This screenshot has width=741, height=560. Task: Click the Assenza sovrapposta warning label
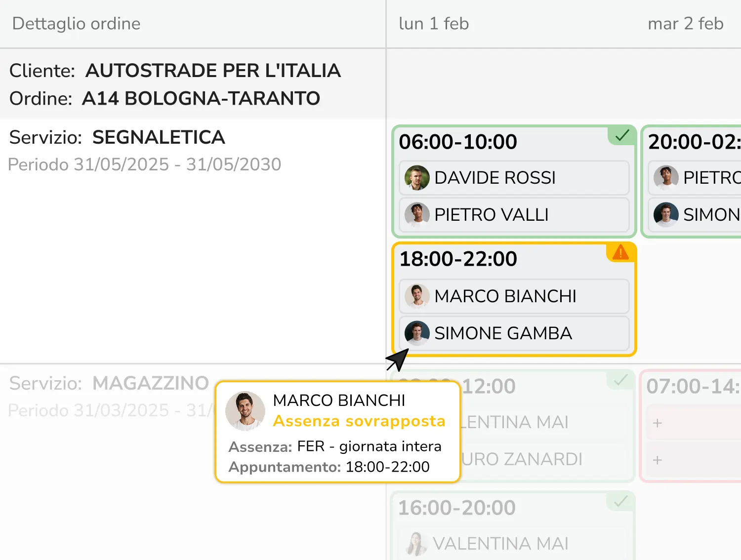359,421
